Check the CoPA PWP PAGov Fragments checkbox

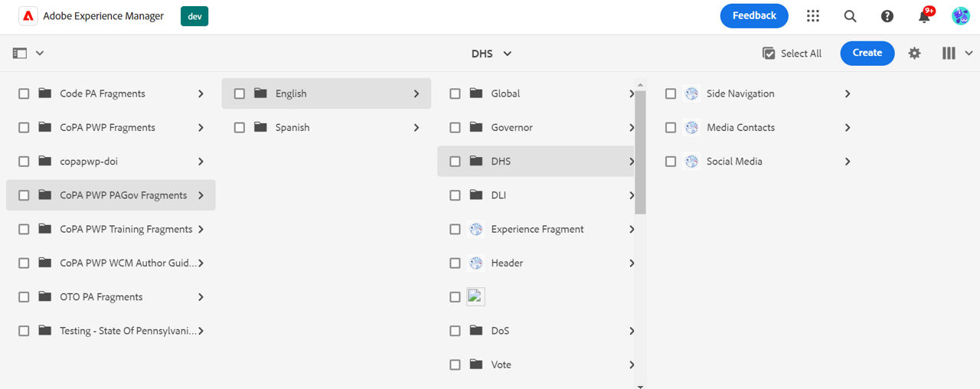(x=24, y=195)
